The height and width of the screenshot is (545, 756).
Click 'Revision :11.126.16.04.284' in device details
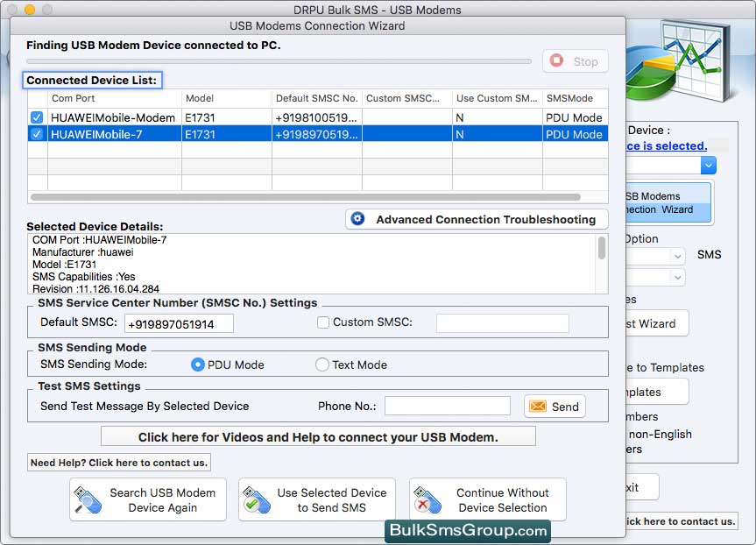pos(96,289)
